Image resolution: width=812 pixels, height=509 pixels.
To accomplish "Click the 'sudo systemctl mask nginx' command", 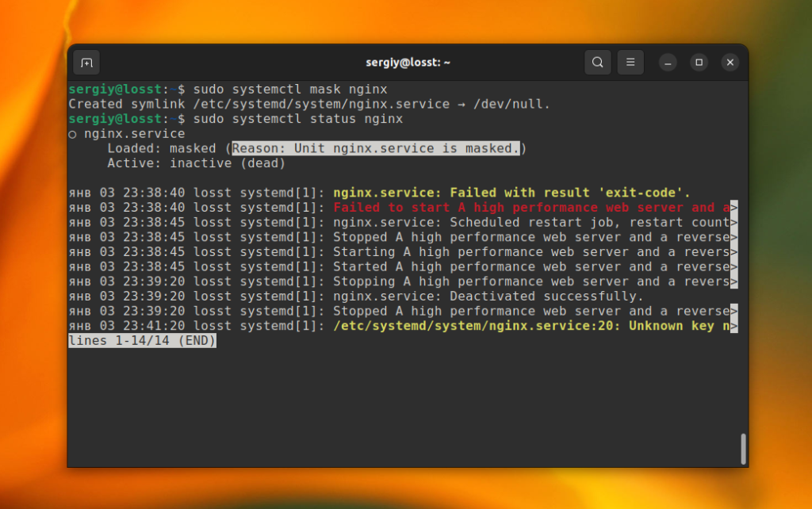I will point(290,90).
